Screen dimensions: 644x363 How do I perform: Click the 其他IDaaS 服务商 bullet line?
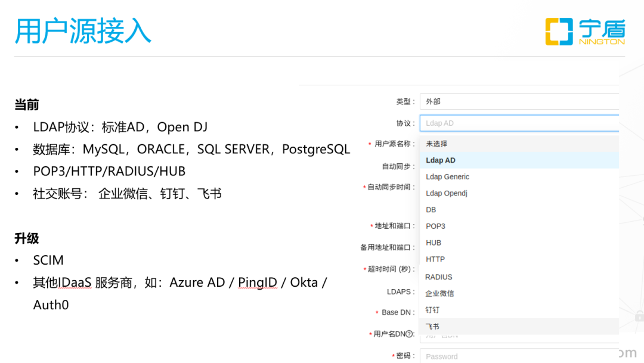tap(180, 283)
